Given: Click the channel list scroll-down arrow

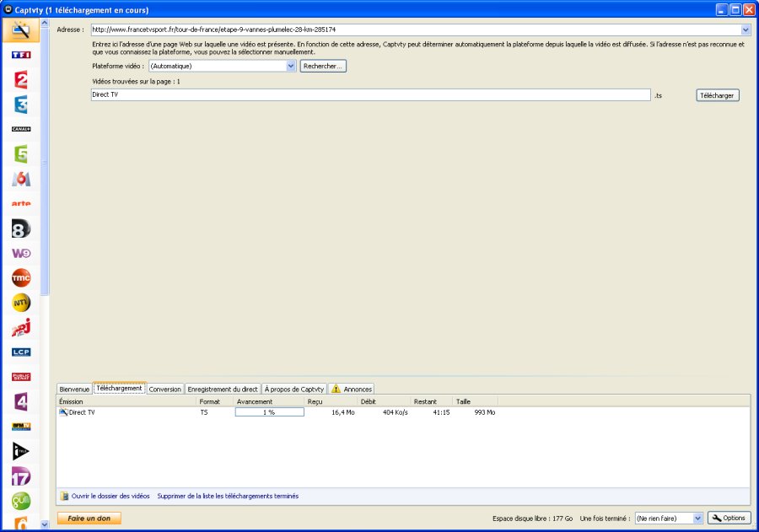Looking at the screenshot, I should pyautogui.click(x=45, y=524).
